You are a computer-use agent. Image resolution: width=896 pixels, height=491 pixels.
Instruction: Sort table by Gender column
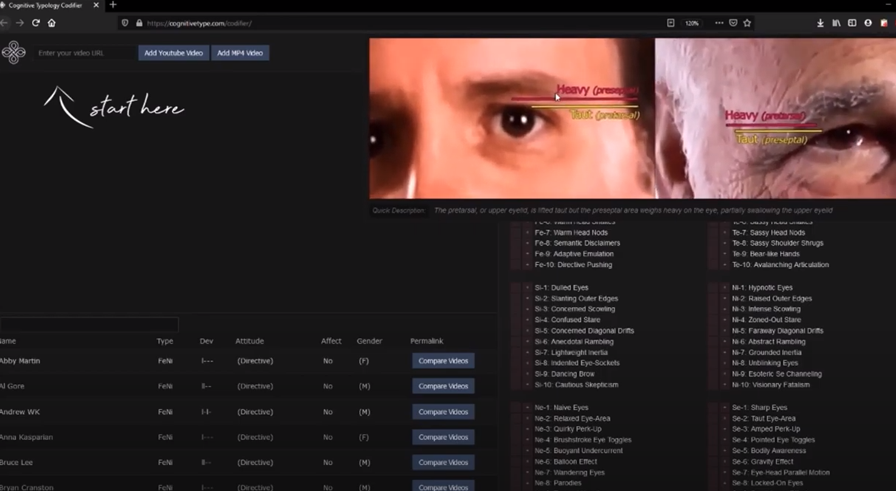point(369,341)
